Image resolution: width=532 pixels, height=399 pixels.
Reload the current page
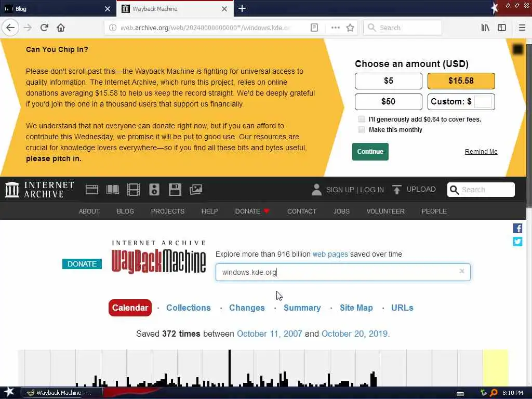pyautogui.click(x=45, y=28)
